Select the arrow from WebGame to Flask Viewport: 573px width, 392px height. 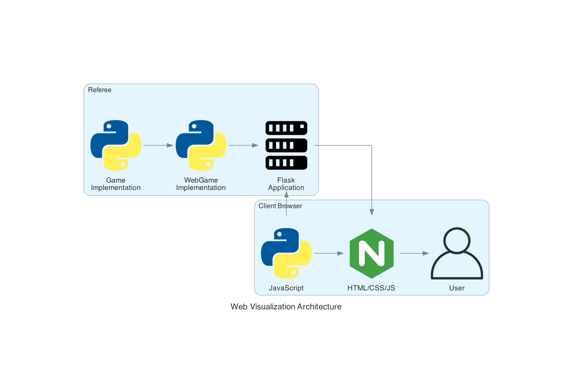coord(243,145)
